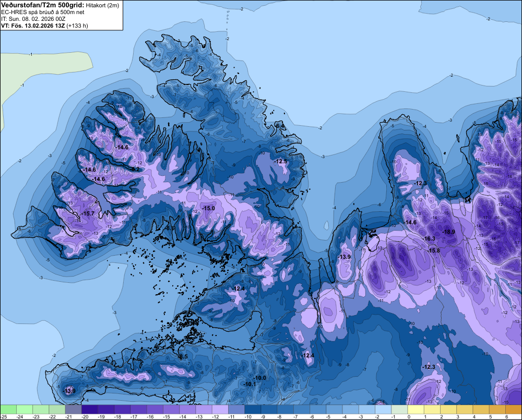Screen dimensions: 522x420
Task: Click the -15.7 temperature label on the map
Action: (88, 213)
